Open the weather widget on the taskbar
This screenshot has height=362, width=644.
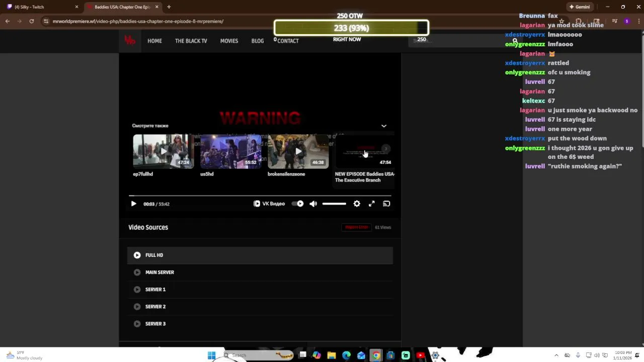click(x=24, y=355)
